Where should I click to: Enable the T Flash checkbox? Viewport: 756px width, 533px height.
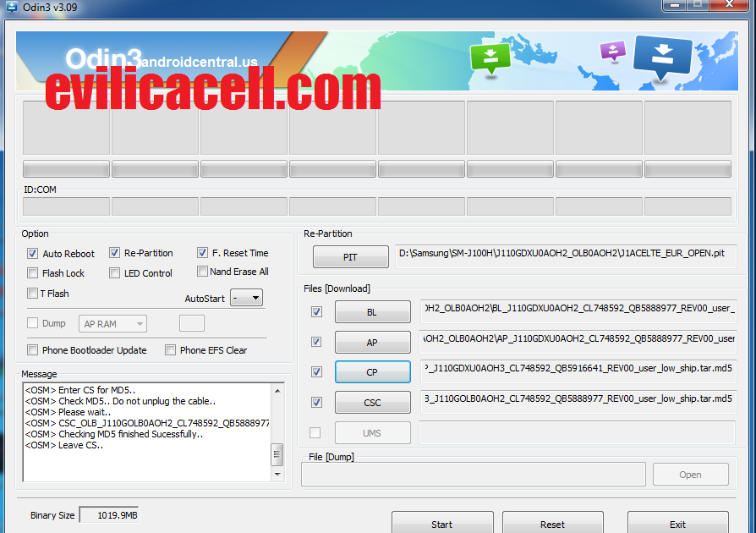pyautogui.click(x=32, y=294)
